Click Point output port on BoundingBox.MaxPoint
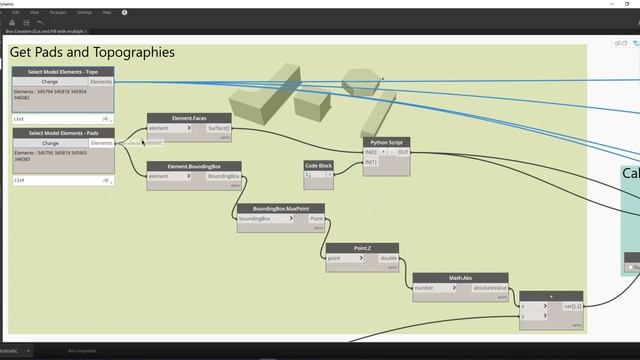 pos(316,219)
